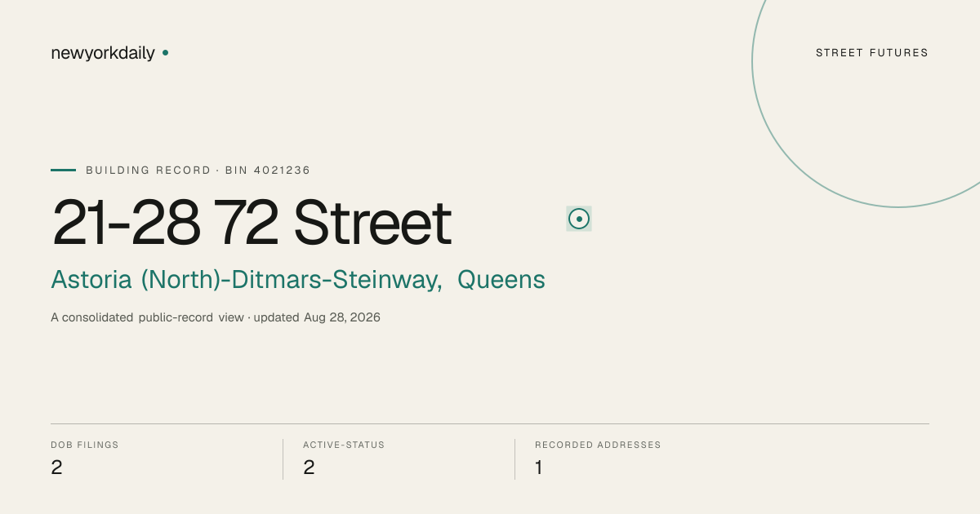980x514 pixels.
Task: Click the circular target location icon
Action: click(x=579, y=219)
